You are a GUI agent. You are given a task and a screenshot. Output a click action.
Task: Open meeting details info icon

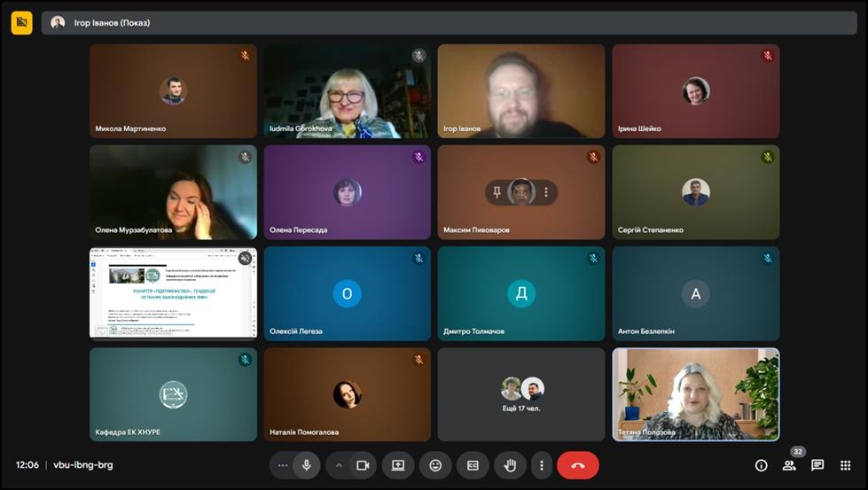[x=761, y=465]
